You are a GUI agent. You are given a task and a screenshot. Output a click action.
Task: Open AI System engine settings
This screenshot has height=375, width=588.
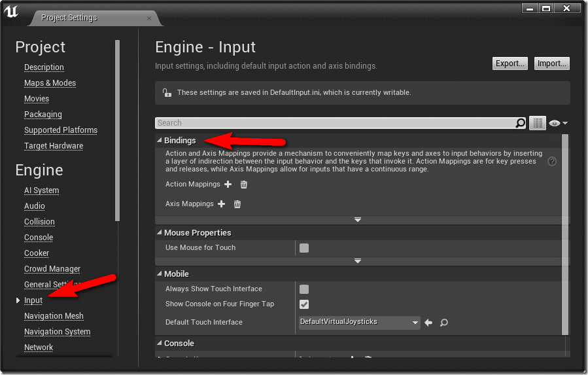(42, 190)
